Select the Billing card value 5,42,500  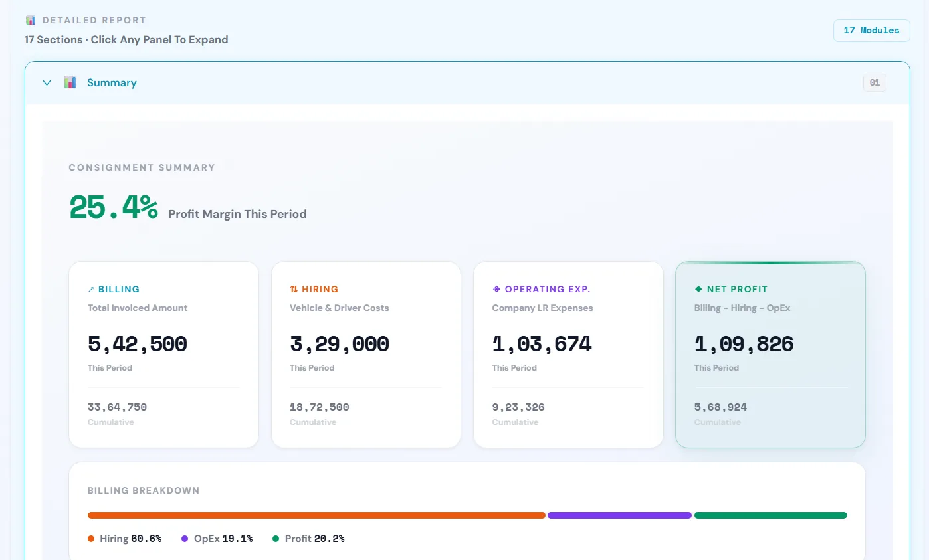(138, 344)
